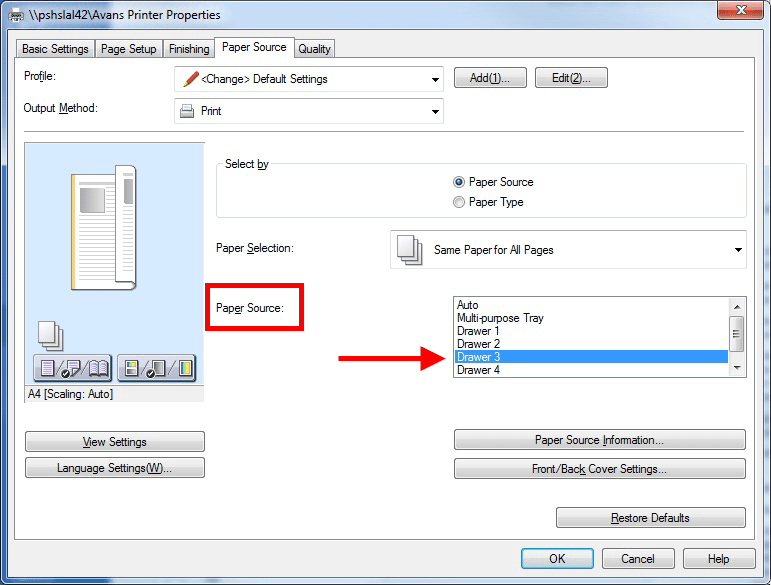This screenshot has height=585, width=771.
Task: Click the Help button
Action: click(x=718, y=558)
